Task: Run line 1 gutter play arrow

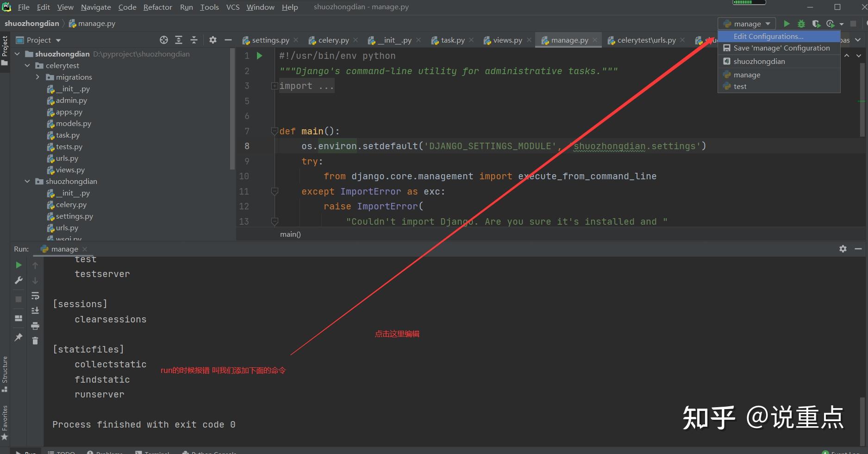Action: [260, 56]
